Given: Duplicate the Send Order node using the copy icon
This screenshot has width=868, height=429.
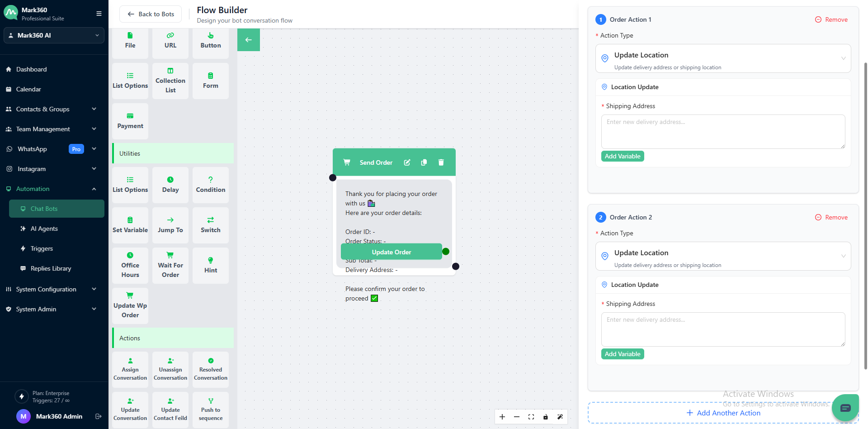Looking at the screenshot, I should pos(424,162).
